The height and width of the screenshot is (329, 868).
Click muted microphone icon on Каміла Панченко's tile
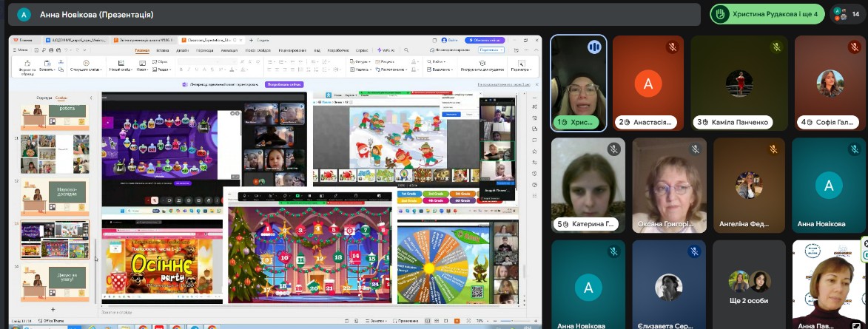pyautogui.click(x=776, y=47)
